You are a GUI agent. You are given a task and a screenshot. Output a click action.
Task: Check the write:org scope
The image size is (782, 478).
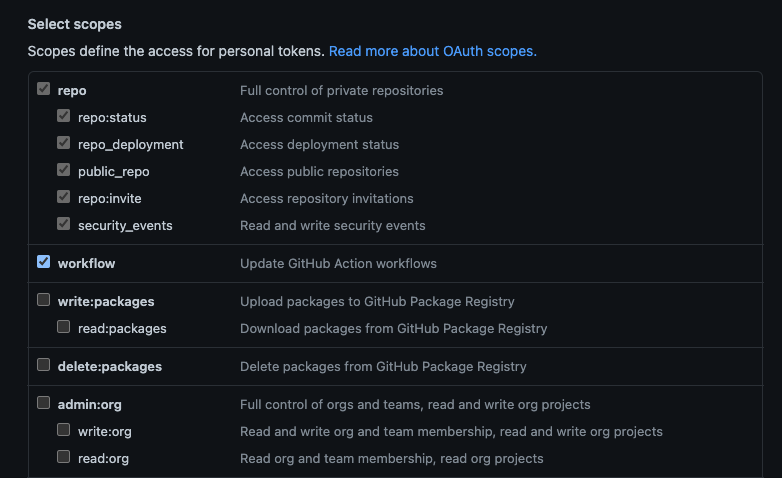(x=63, y=430)
